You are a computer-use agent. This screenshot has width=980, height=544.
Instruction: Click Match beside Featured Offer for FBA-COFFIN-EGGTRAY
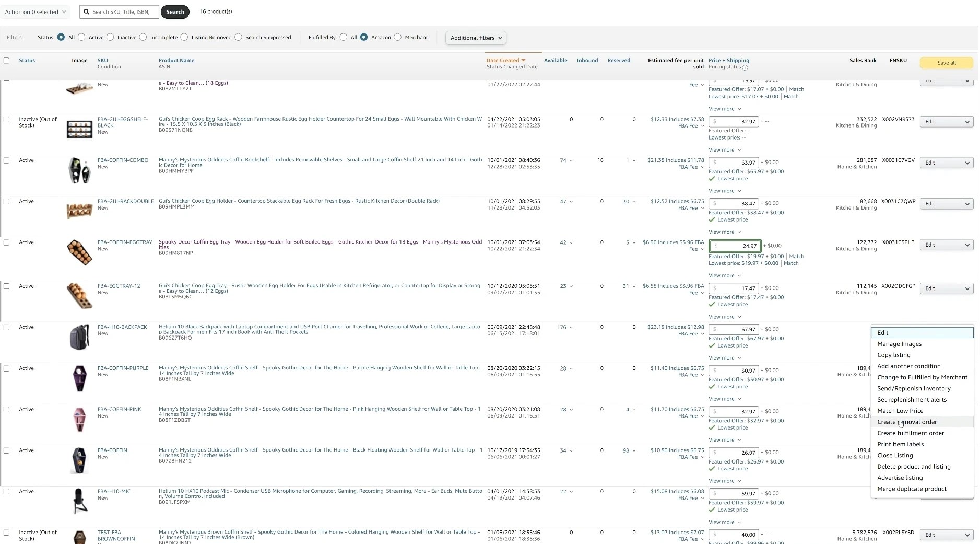[796, 256]
